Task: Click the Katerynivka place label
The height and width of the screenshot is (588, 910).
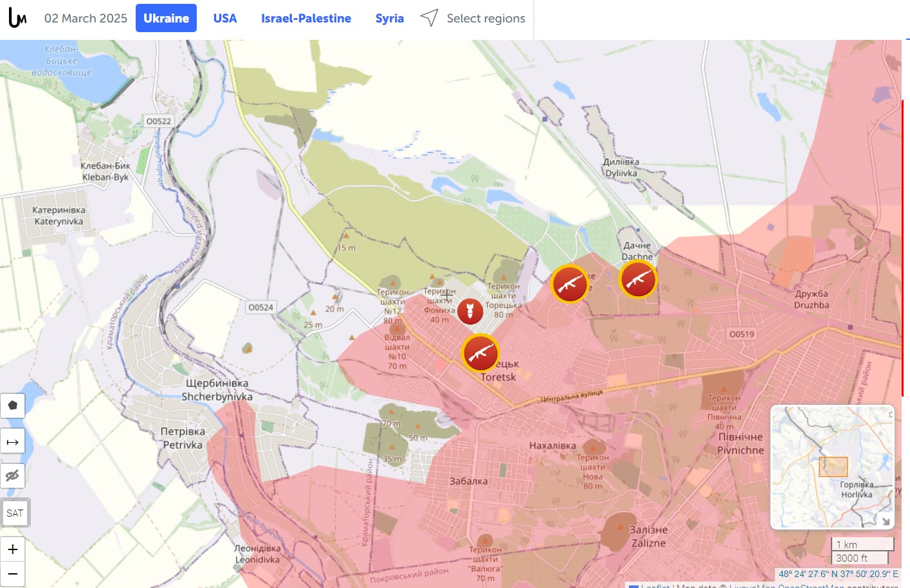Action: pos(59,222)
